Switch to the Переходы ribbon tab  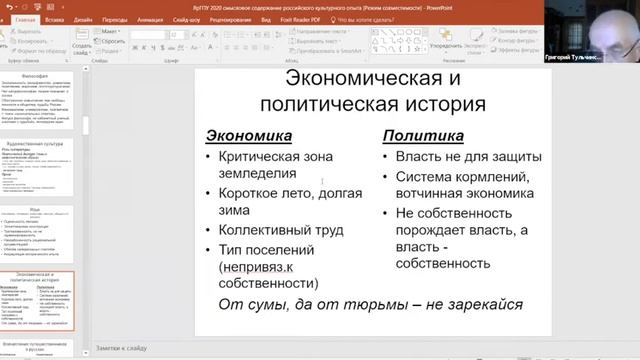[x=115, y=20]
